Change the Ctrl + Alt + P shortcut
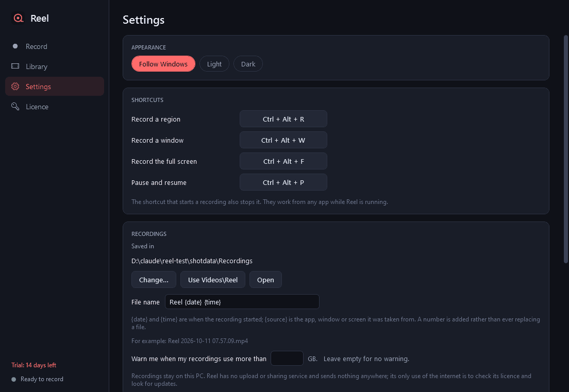 pos(283,182)
